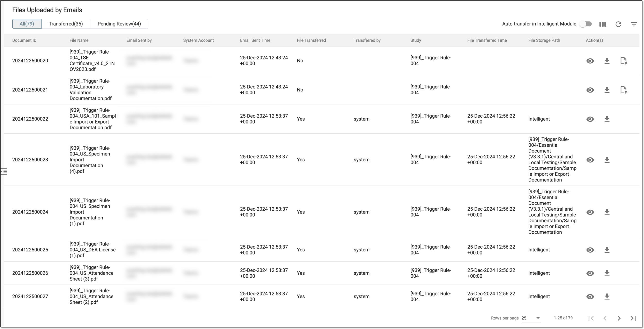Viewport: 644px width, 329px height.
Task: Click '1-25 of 79' pagination text
Action: (563, 318)
